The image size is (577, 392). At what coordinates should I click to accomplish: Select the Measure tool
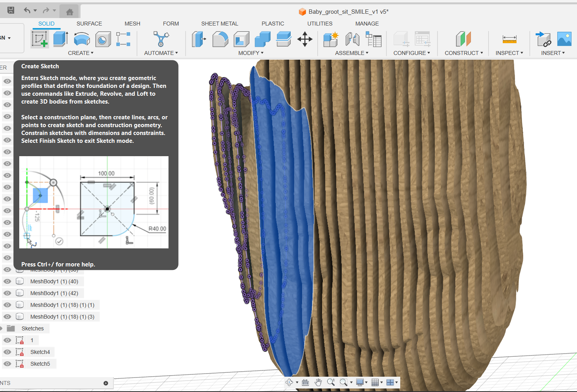509,39
